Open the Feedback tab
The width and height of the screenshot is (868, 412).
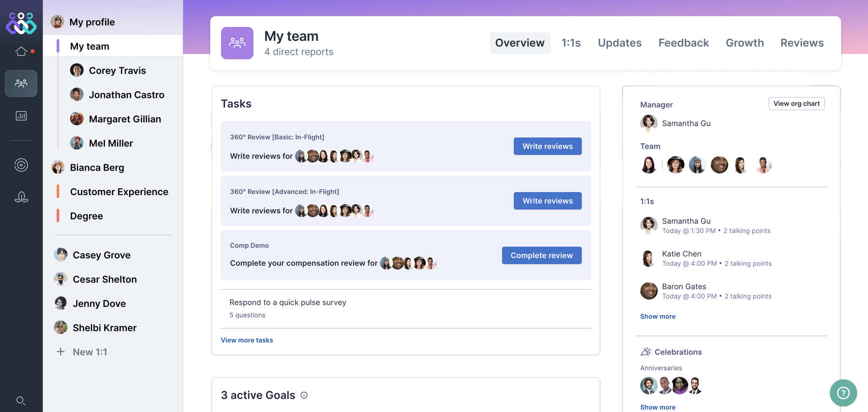coord(683,43)
